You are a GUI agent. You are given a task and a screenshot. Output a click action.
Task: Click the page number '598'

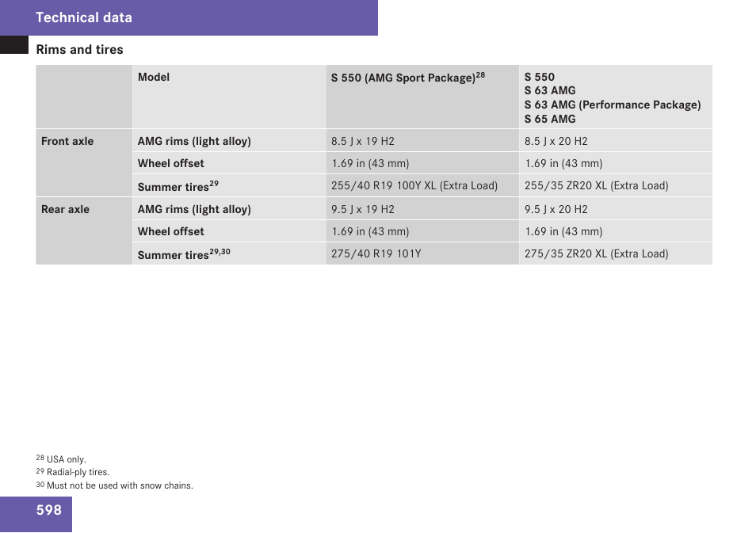tap(48, 510)
